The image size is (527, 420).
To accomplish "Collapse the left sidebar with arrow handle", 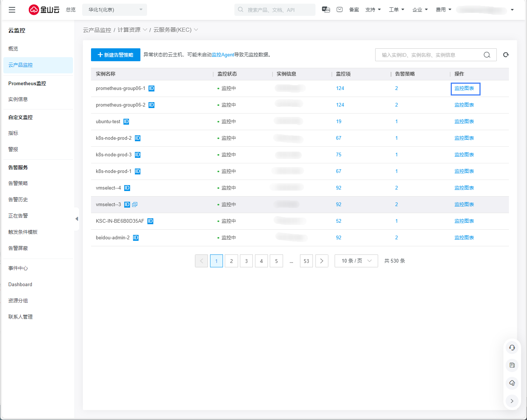I will pos(77,219).
